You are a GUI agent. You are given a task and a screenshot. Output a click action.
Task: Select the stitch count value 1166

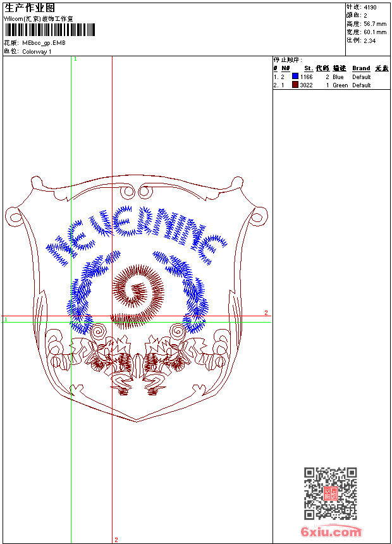306,77
